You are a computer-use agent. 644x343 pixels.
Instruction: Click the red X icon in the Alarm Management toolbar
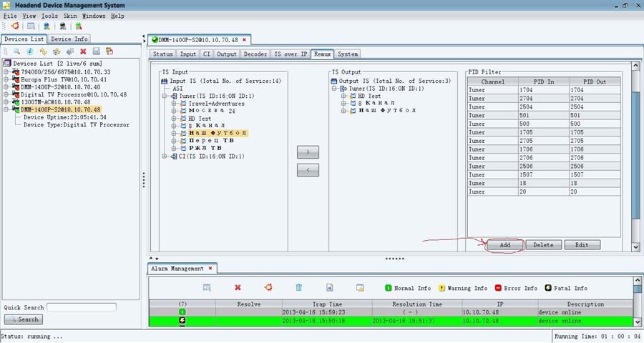tap(238, 287)
